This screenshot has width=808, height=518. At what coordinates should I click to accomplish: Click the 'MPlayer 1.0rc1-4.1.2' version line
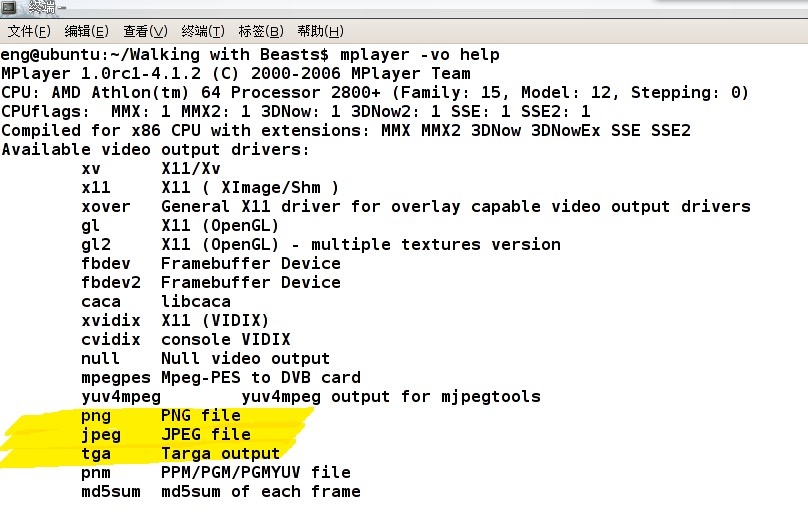(235, 74)
